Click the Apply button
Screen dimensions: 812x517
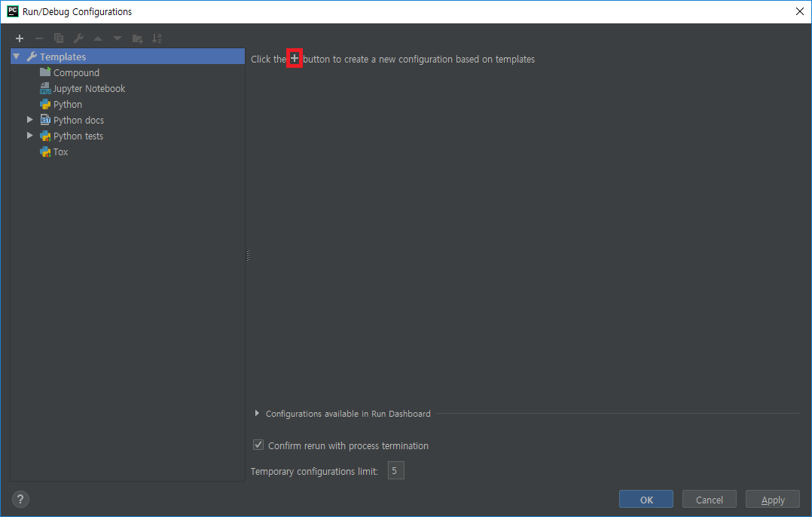tap(773, 500)
